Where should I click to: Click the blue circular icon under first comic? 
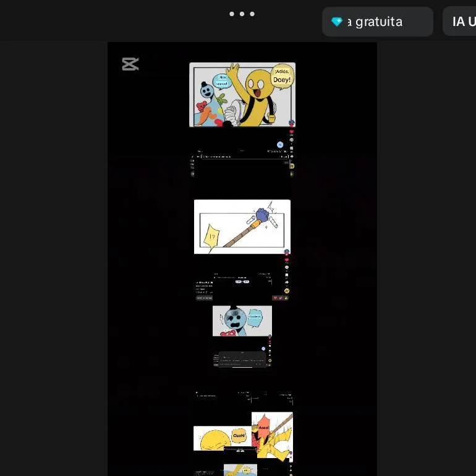coord(280,145)
